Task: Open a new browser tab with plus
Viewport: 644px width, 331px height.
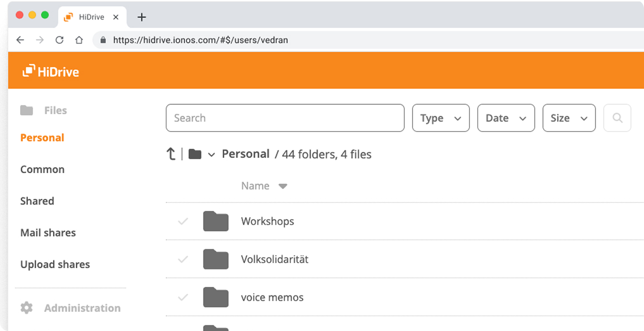Action: click(142, 17)
